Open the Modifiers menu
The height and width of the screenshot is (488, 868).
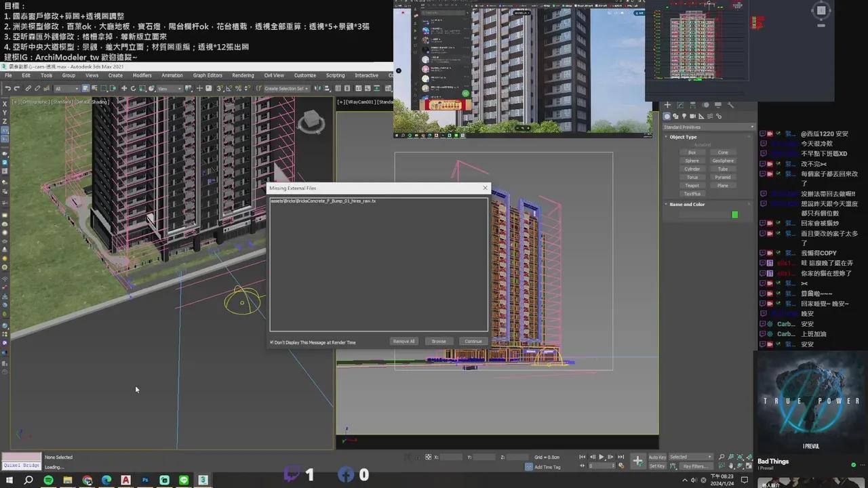click(x=142, y=75)
